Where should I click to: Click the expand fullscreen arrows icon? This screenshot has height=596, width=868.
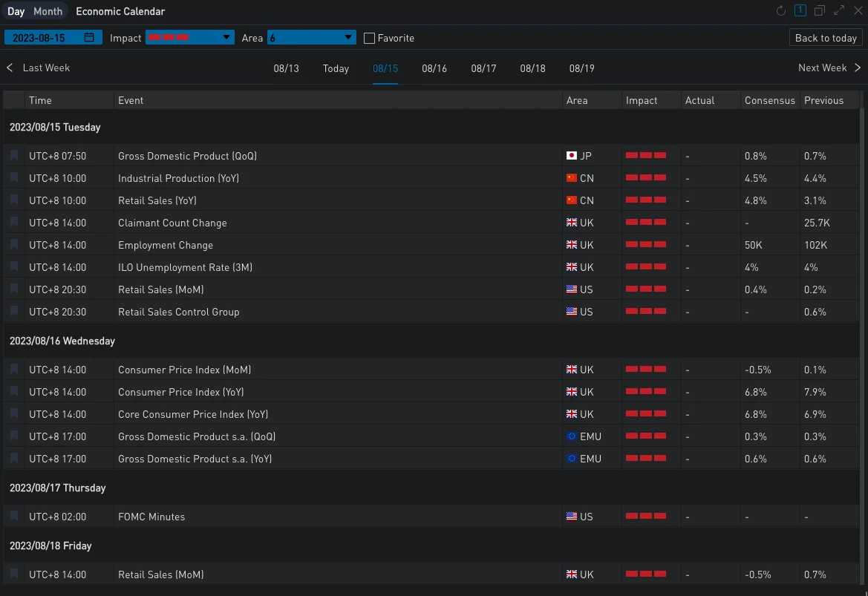[839, 11]
